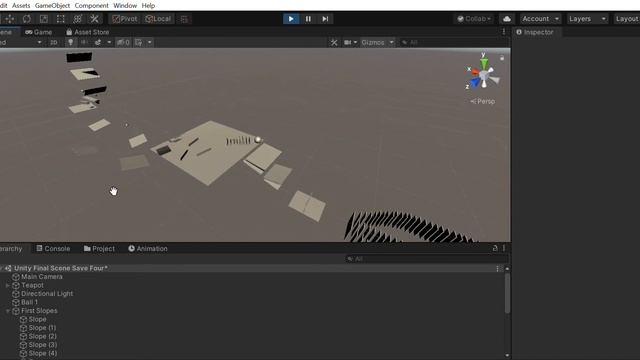Open the GameObject menu

click(52, 6)
